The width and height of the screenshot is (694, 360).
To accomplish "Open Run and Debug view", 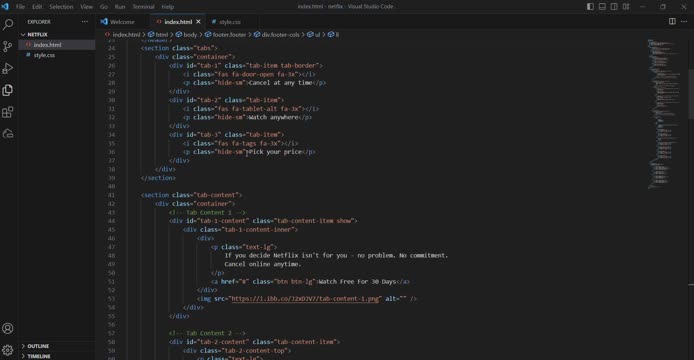I will pyautogui.click(x=8, y=68).
